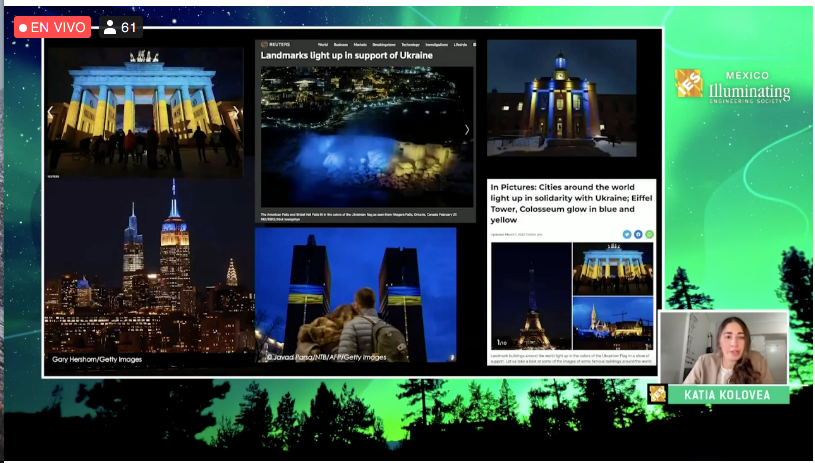Click the Landmark buildings article summary text
815x463 pixels.
(571, 358)
